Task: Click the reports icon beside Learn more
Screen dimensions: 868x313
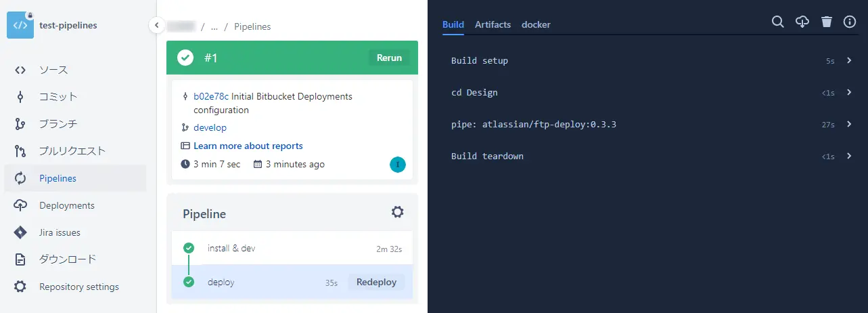Action: click(185, 146)
